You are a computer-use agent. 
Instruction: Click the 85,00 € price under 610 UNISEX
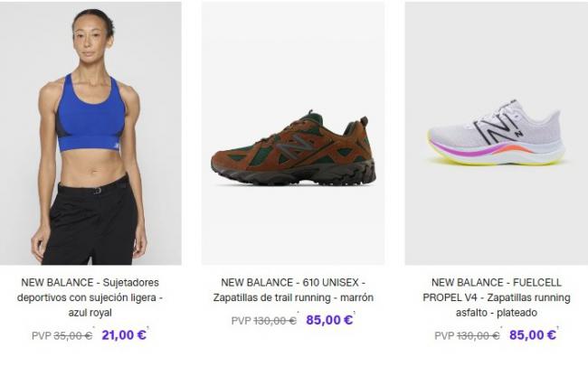click(329, 320)
